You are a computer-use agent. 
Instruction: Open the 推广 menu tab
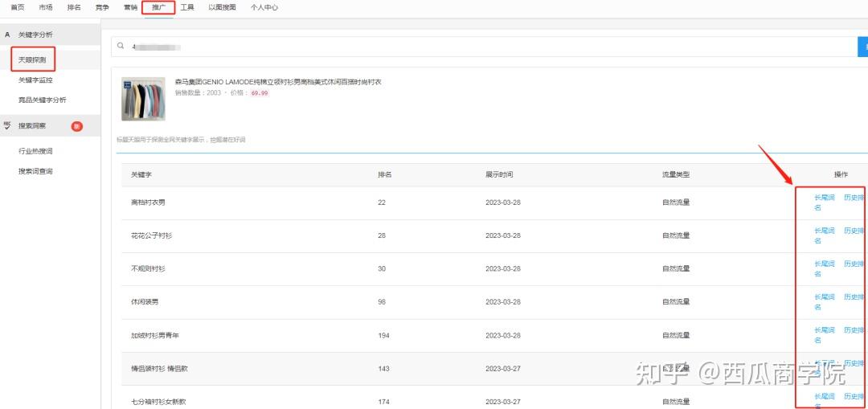click(158, 8)
